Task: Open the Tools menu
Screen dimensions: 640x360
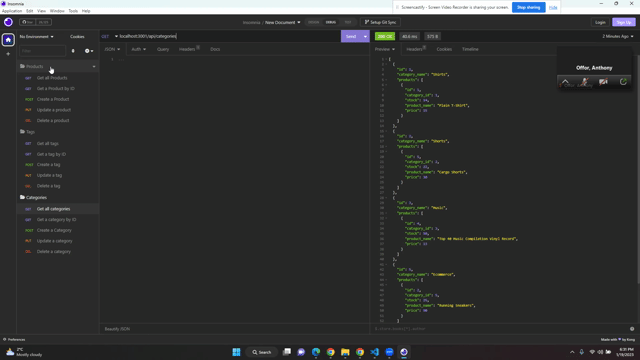Action: point(73,11)
